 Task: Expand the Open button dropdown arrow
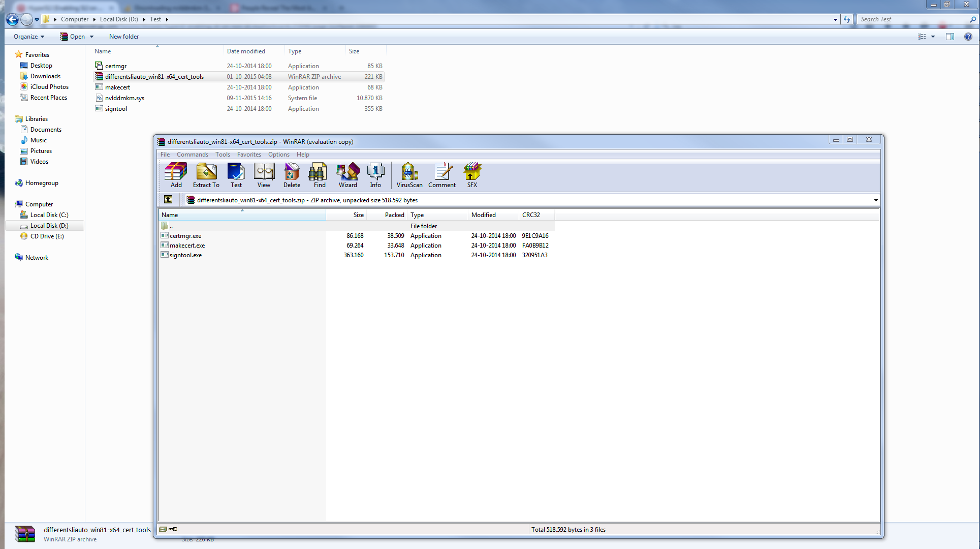(92, 37)
